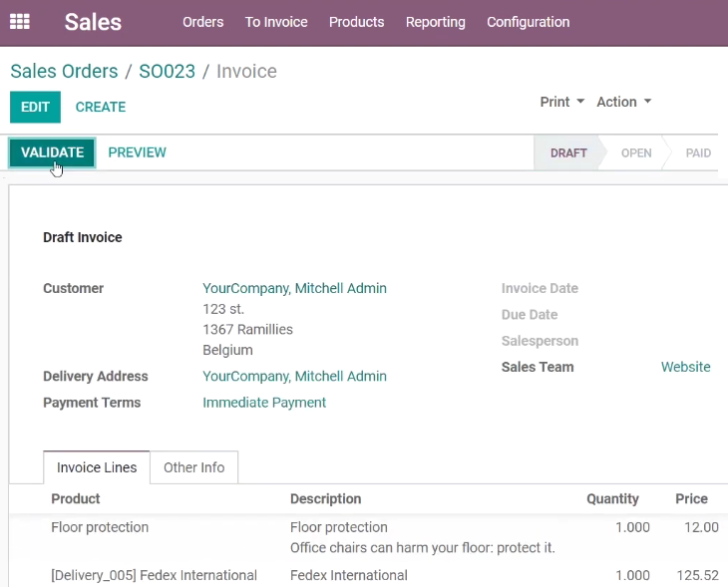Open the Configuration menu
Image resolution: width=728 pixels, height=587 pixels.
pos(528,22)
